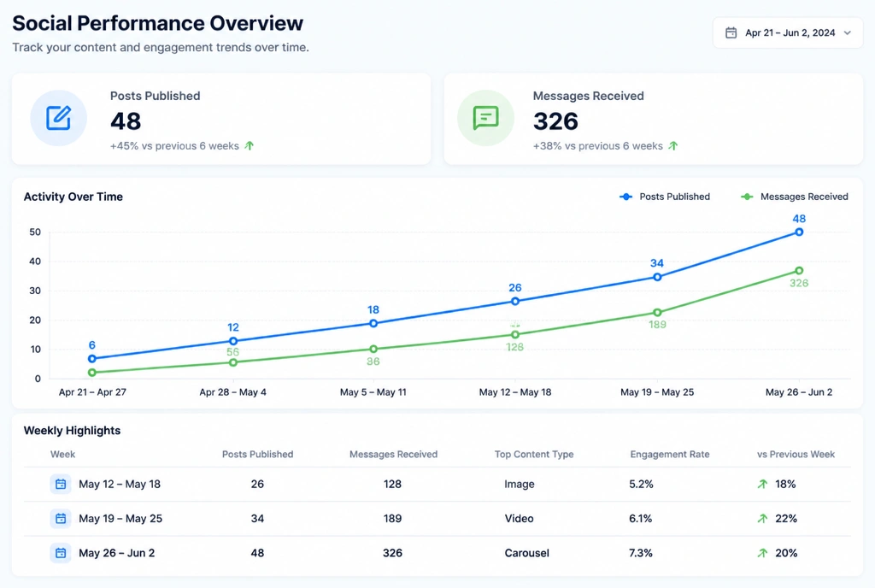Click the green data point labeled 56

click(x=233, y=362)
